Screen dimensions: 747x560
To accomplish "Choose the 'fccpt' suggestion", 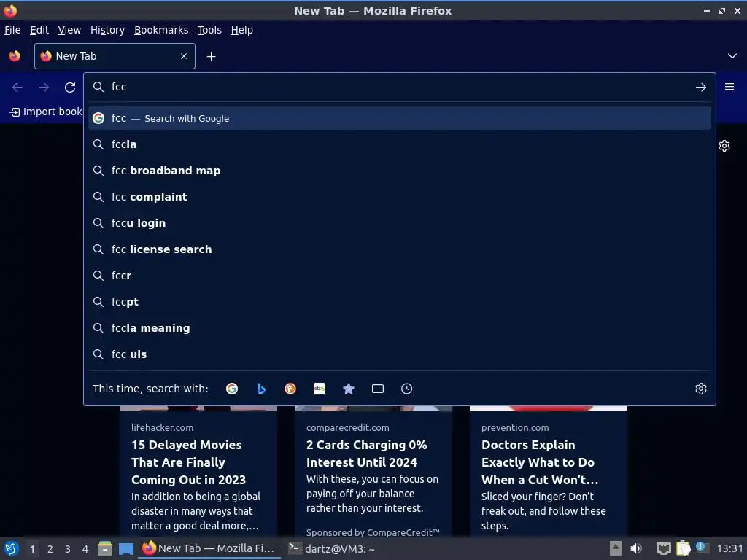I will click(x=399, y=301).
